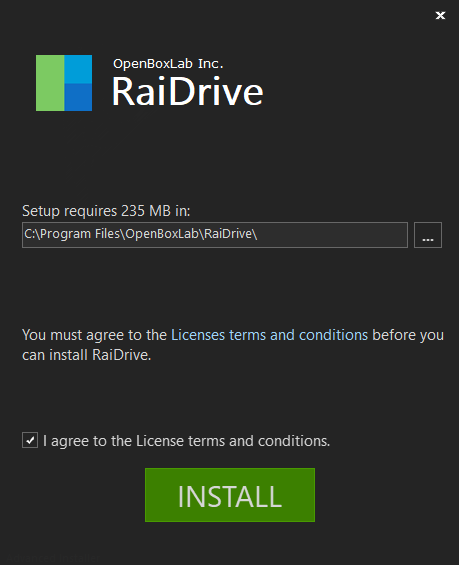Image resolution: width=459 pixels, height=565 pixels.
Task: Click the 'You must agree to the' text
Action: (x=94, y=335)
